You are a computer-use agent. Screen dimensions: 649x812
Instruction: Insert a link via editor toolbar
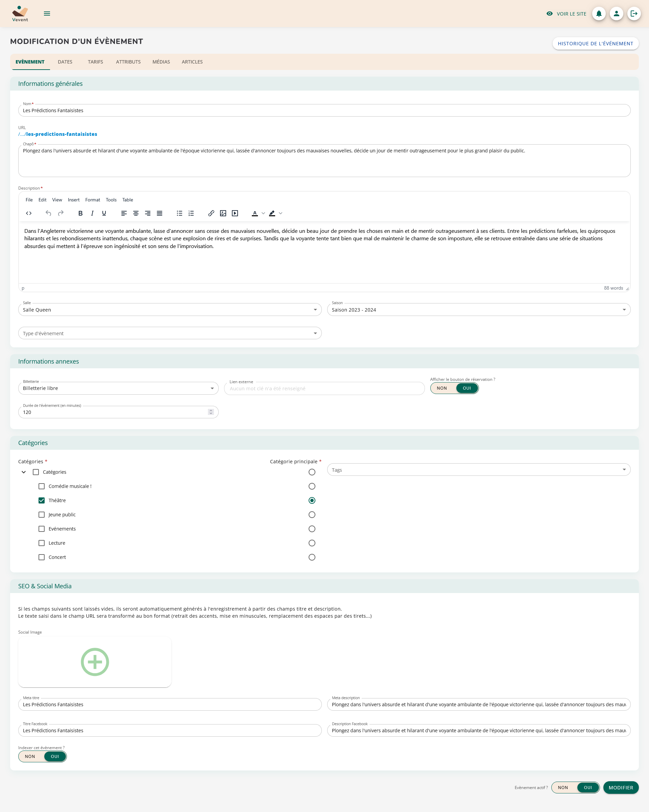point(211,213)
